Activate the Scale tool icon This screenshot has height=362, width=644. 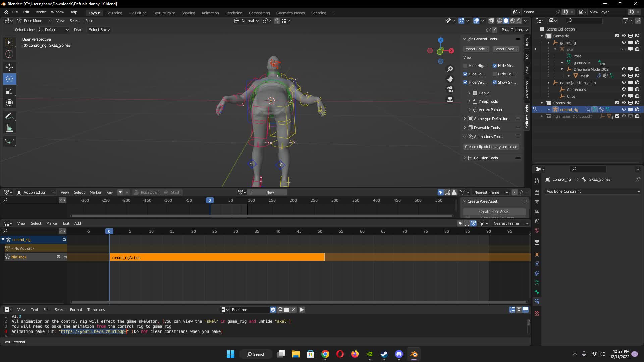9,91
